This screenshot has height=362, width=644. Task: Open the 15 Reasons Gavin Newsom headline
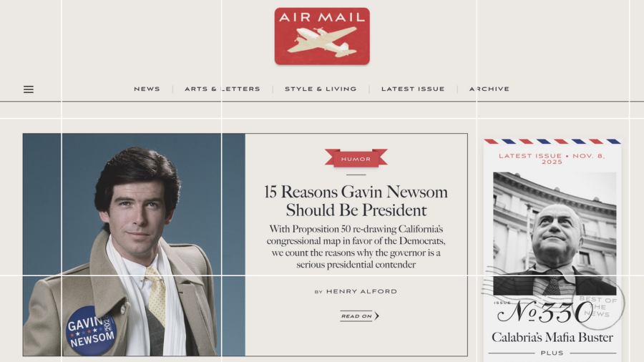coord(356,201)
